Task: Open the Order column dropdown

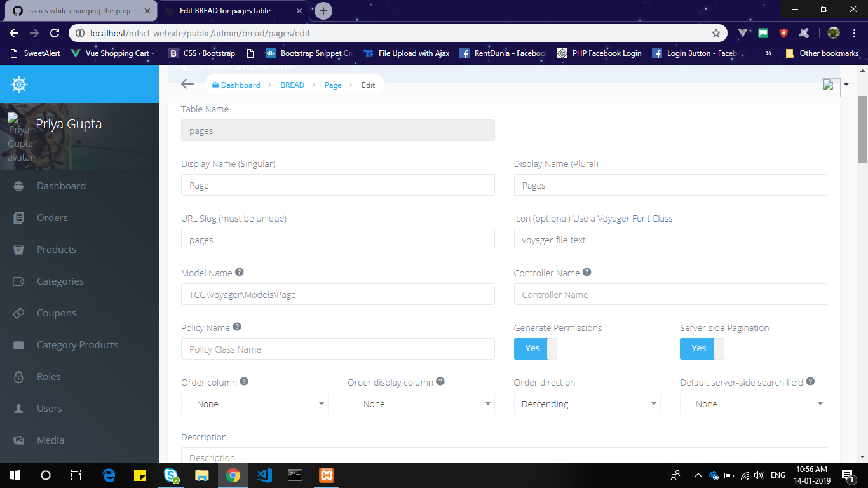Action: point(254,403)
